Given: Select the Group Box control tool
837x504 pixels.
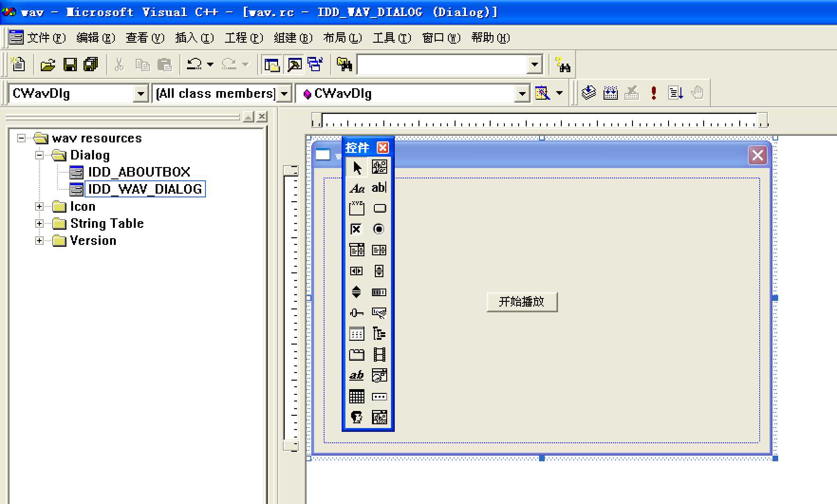Looking at the screenshot, I should tap(357, 208).
